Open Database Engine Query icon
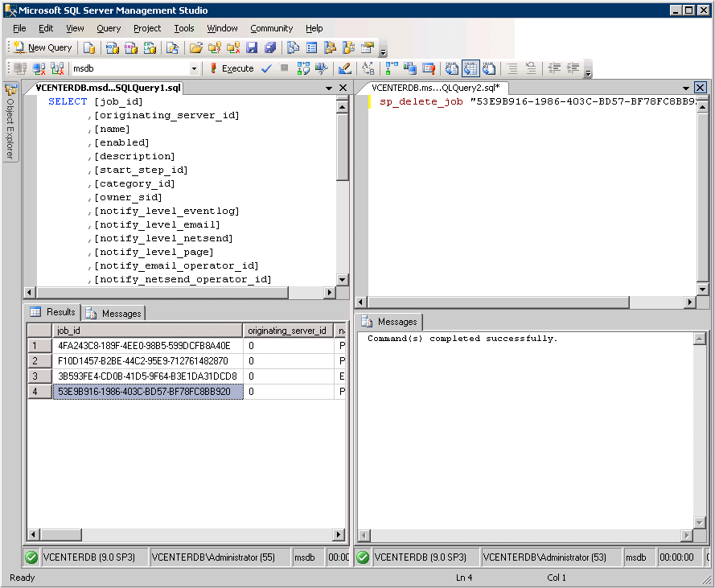Viewport: 715px width, 588px height. point(89,47)
